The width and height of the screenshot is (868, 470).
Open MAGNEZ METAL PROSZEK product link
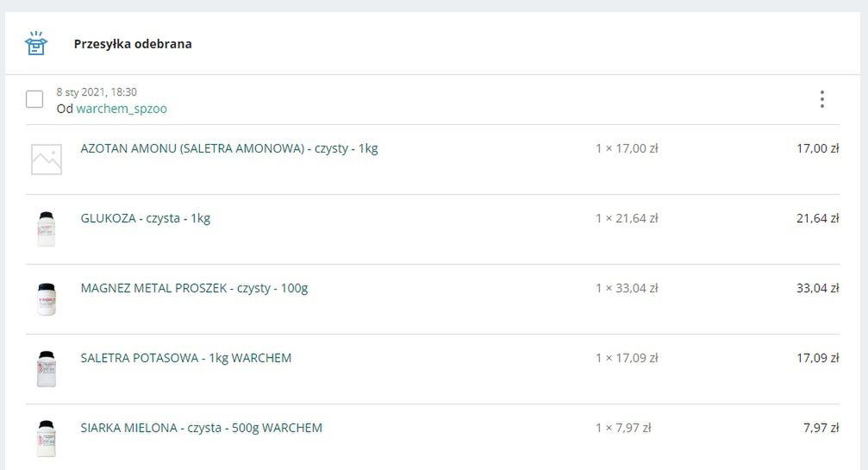(194, 288)
